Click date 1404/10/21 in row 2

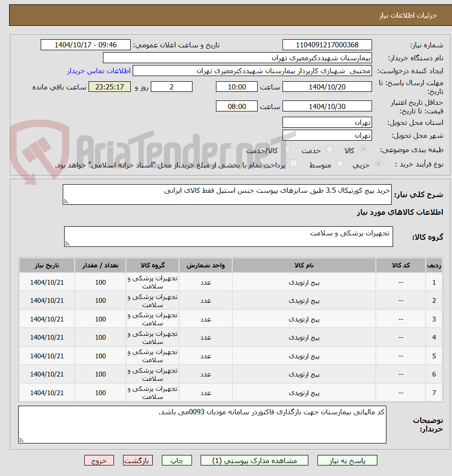pos(47,300)
